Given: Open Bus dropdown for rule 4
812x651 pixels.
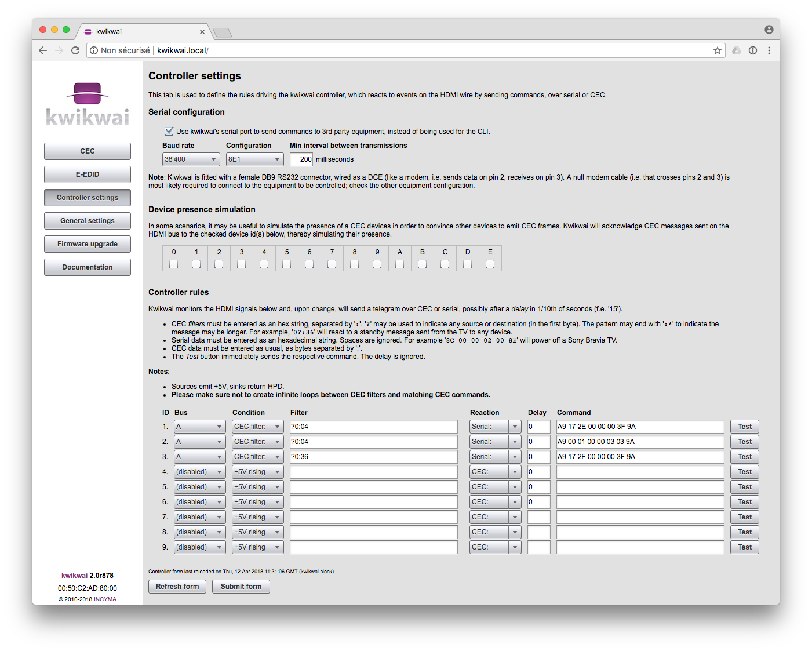Looking at the screenshot, I should pyautogui.click(x=200, y=472).
